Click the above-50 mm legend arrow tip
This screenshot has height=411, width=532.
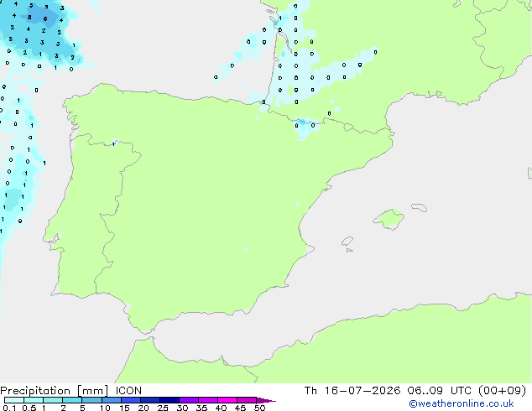266,400
